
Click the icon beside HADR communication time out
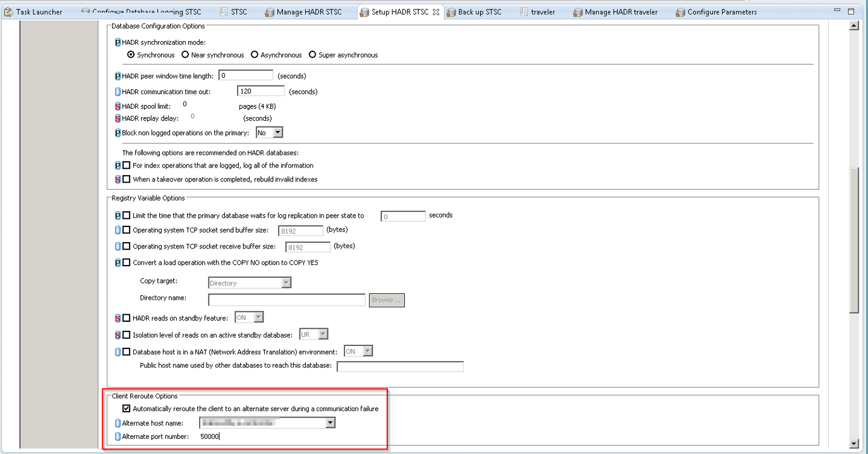coord(118,92)
